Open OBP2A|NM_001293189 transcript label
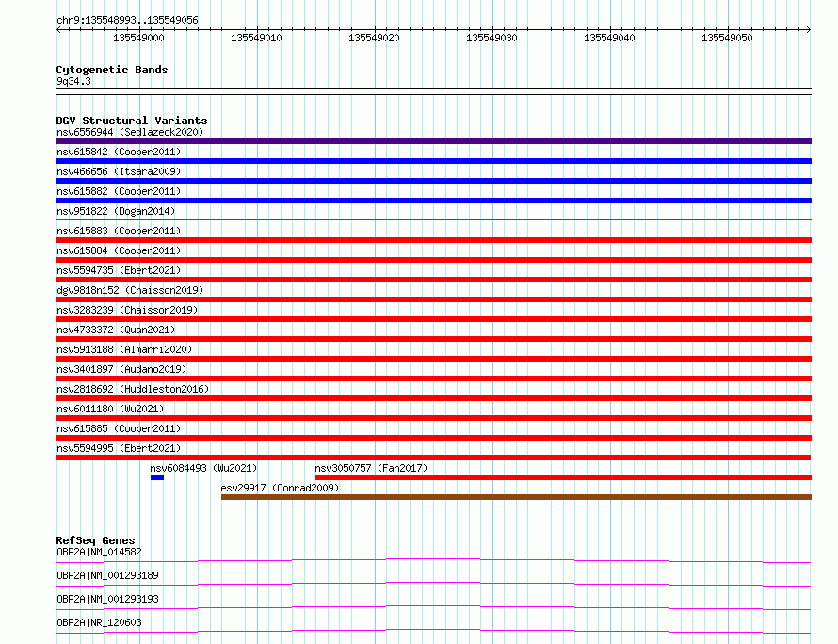 (x=107, y=575)
